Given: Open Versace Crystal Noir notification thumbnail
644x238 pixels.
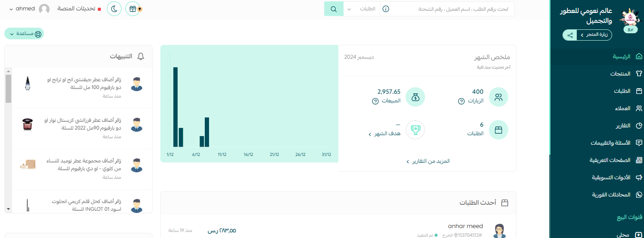Looking at the screenshot, I should pyautogui.click(x=28, y=124).
